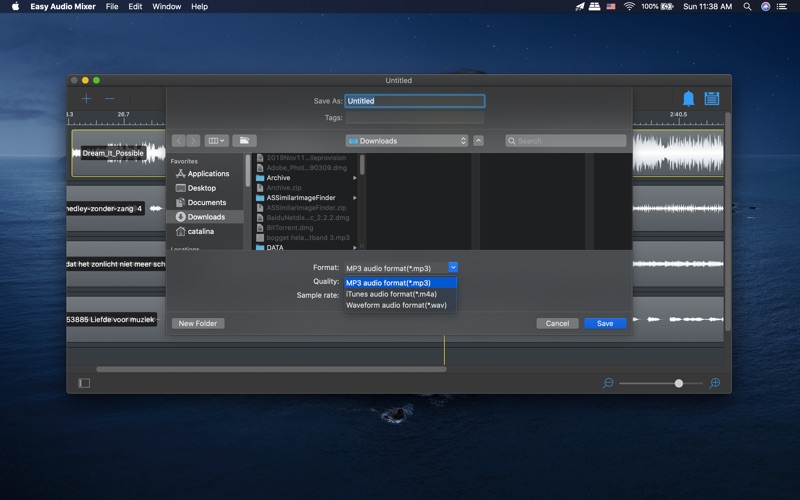Select Documents in the Favorites sidebar

(x=206, y=202)
